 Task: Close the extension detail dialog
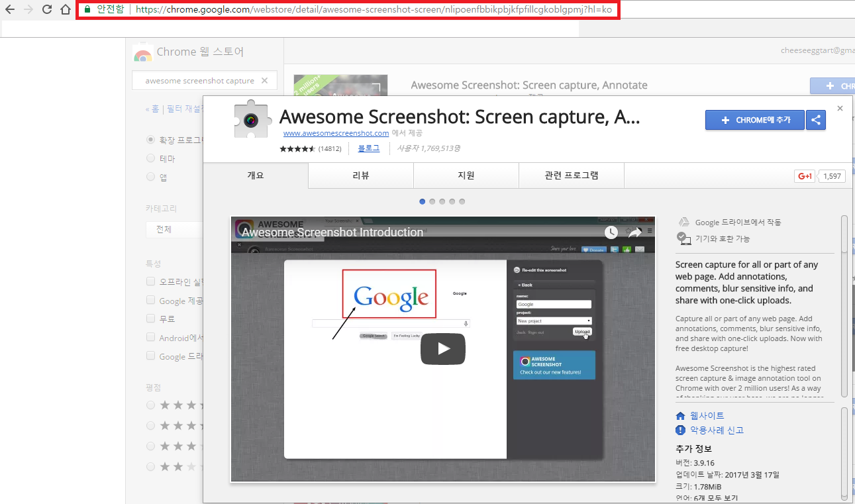click(840, 109)
